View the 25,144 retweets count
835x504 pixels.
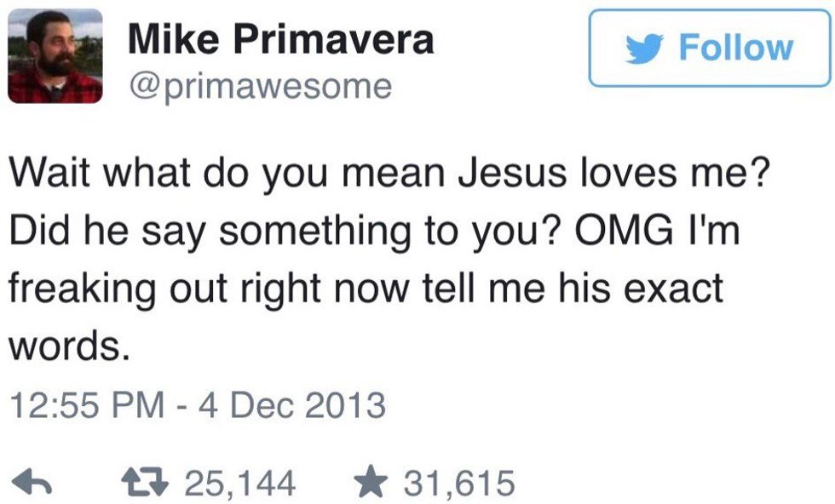pyautogui.click(x=241, y=484)
